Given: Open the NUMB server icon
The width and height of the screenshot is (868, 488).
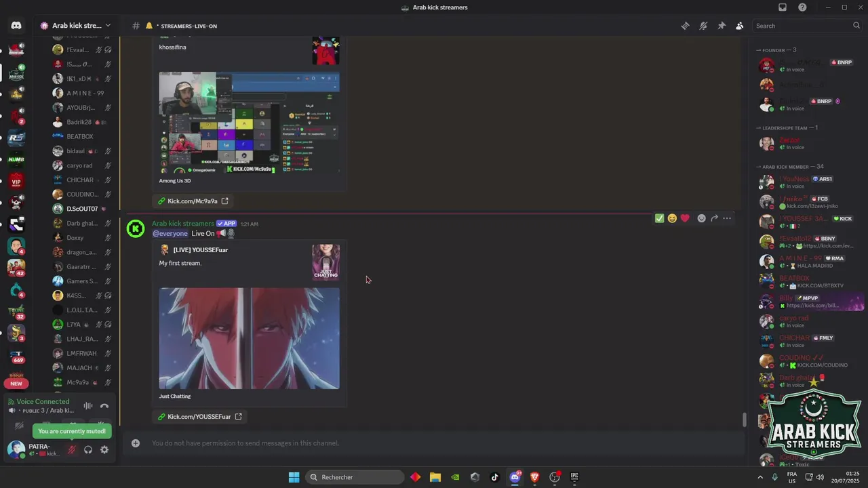Looking at the screenshot, I should pos(16,159).
